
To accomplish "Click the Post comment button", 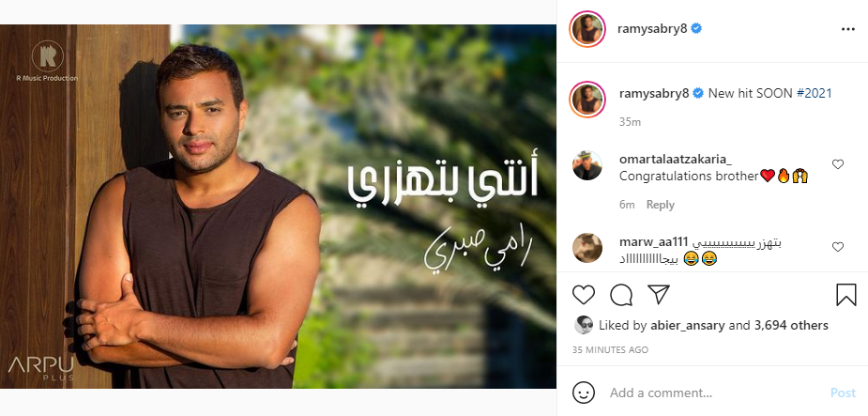I will [x=843, y=393].
